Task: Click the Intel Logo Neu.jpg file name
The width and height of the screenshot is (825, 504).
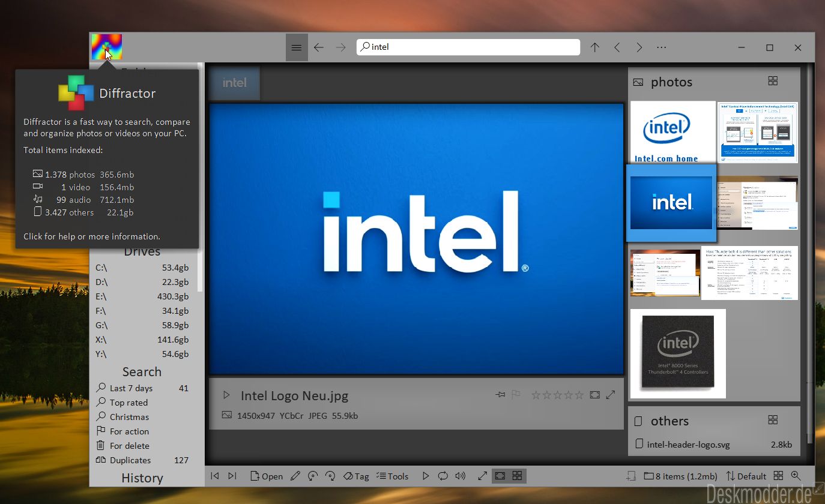Action: click(294, 395)
